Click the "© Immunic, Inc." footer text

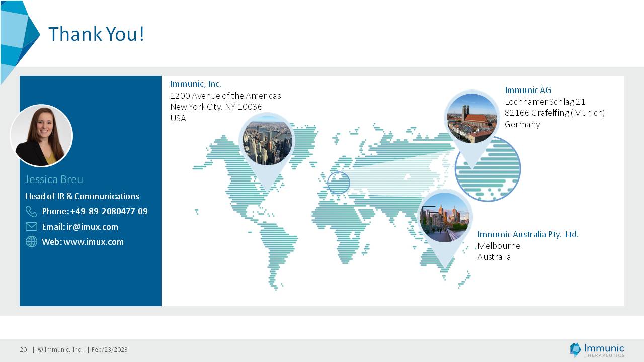coord(60,350)
